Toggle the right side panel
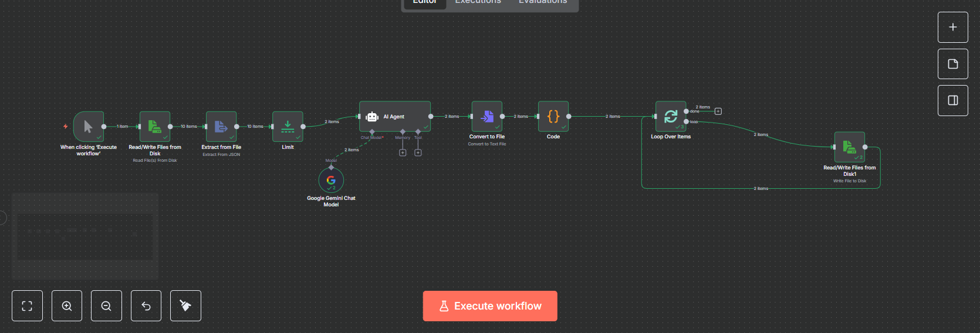 coord(952,100)
